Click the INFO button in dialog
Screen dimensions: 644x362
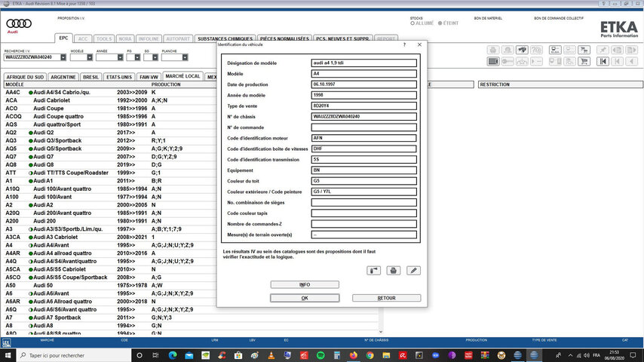(305, 284)
